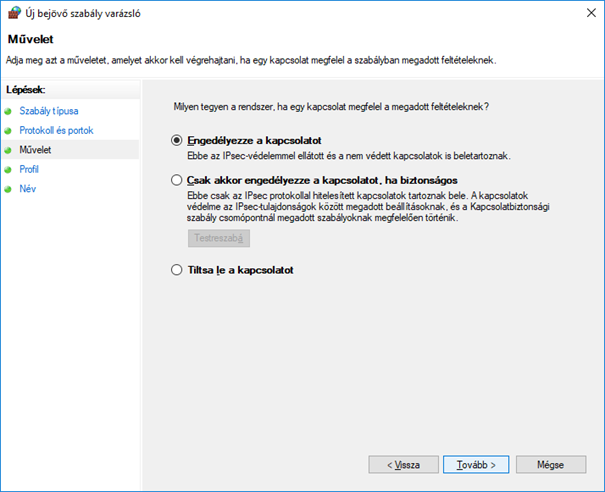
Task: Cancel the wizard with Mégse
Action: tap(550, 465)
